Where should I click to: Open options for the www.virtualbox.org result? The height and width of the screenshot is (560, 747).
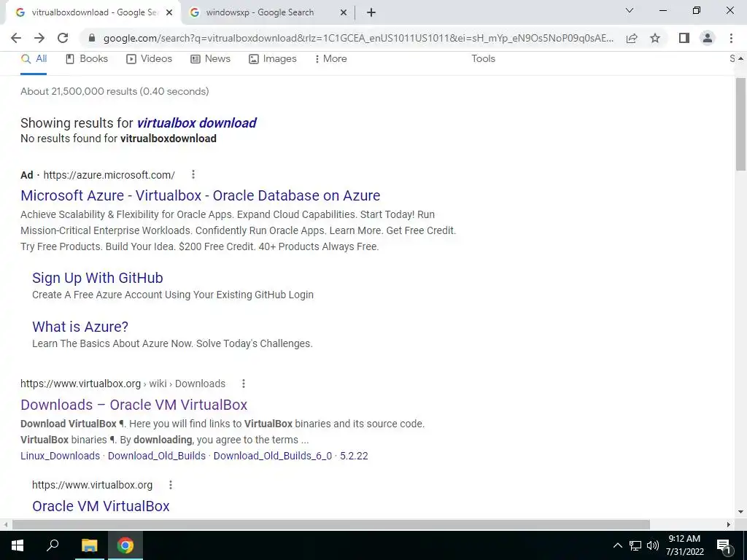pos(171,485)
